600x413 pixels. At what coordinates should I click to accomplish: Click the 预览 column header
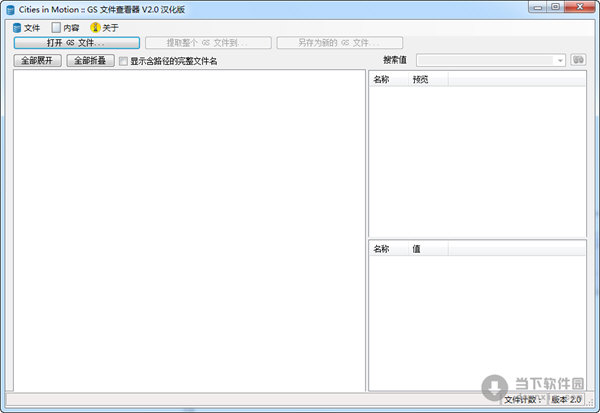pyautogui.click(x=429, y=80)
